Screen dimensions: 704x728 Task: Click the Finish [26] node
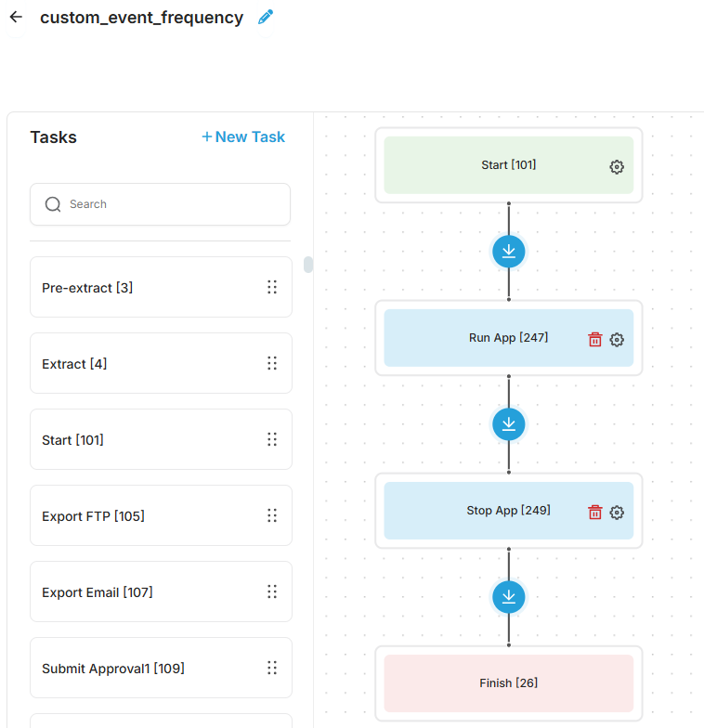(509, 683)
